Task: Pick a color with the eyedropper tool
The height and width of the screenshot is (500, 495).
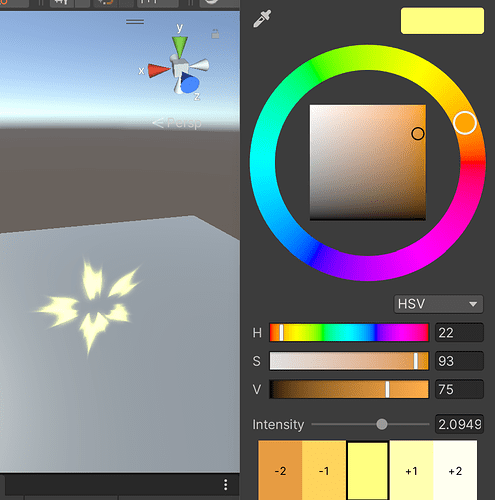Action: click(262, 19)
